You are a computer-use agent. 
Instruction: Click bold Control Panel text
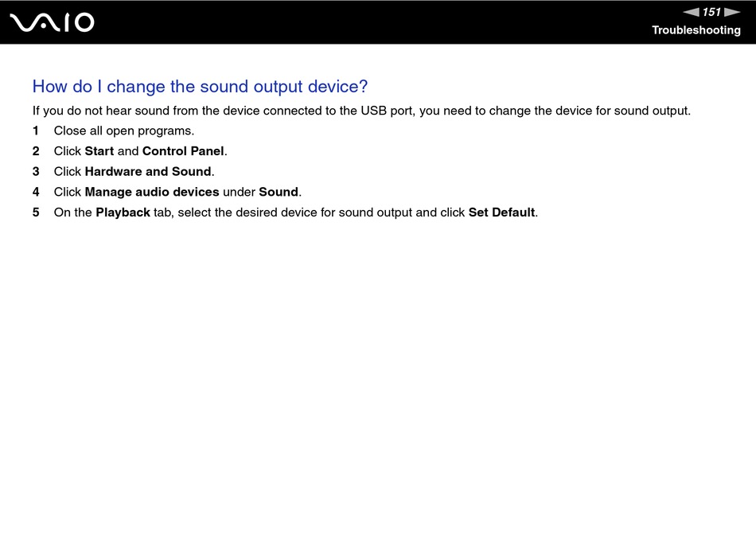183,151
